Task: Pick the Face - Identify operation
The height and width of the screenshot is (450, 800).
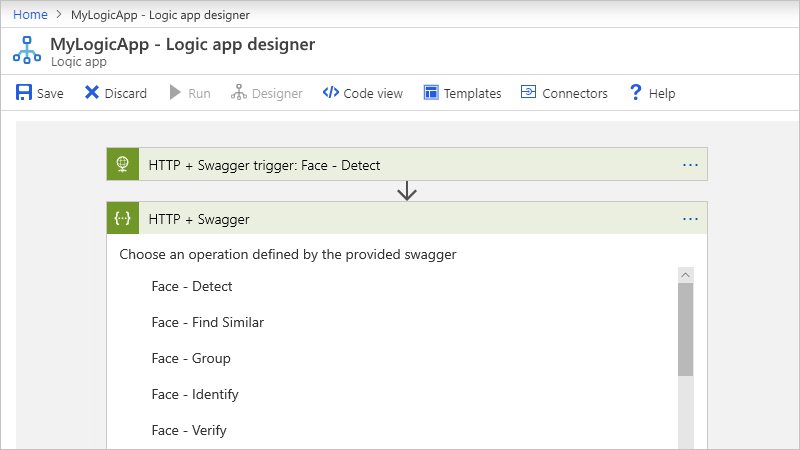Action: (x=195, y=395)
